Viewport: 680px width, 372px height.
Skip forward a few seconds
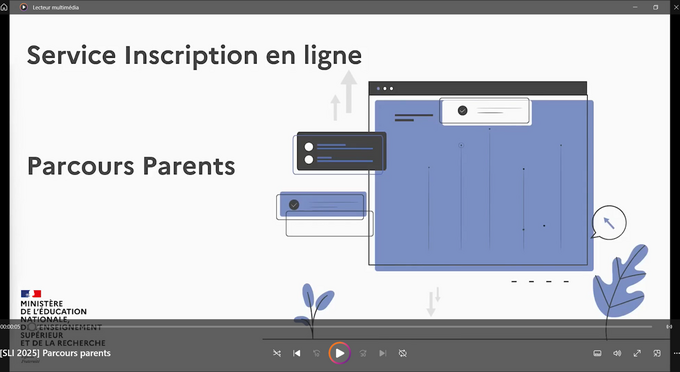point(363,353)
